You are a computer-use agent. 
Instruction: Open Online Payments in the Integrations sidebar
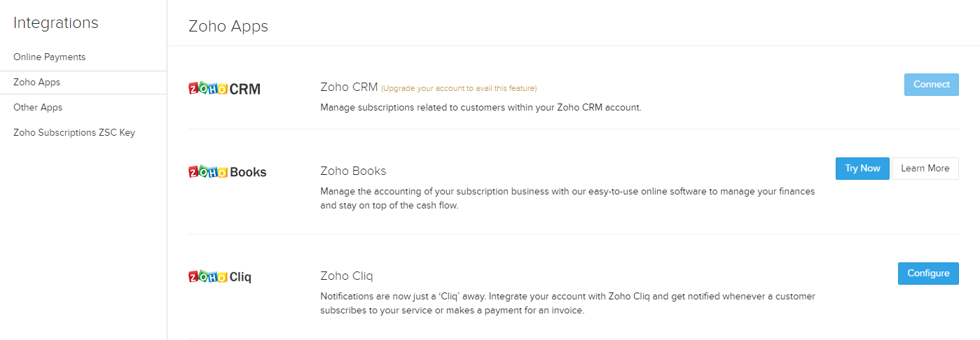pyautogui.click(x=49, y=57)
